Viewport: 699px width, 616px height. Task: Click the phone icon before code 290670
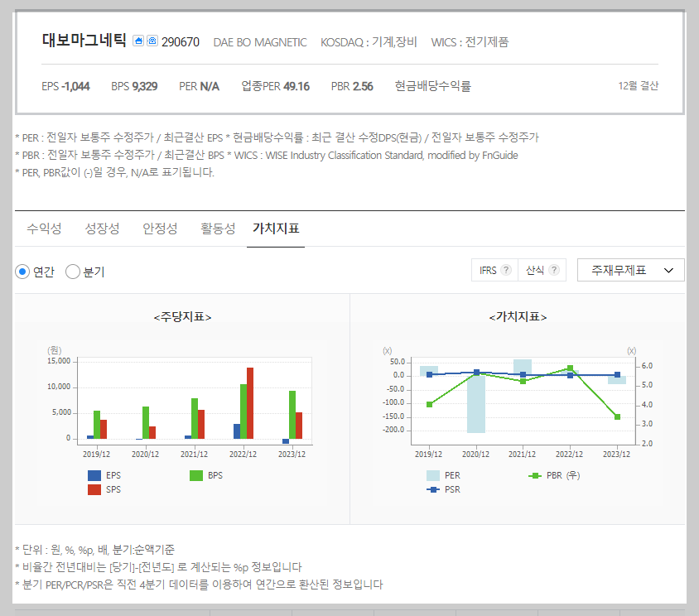pos(152,41)
